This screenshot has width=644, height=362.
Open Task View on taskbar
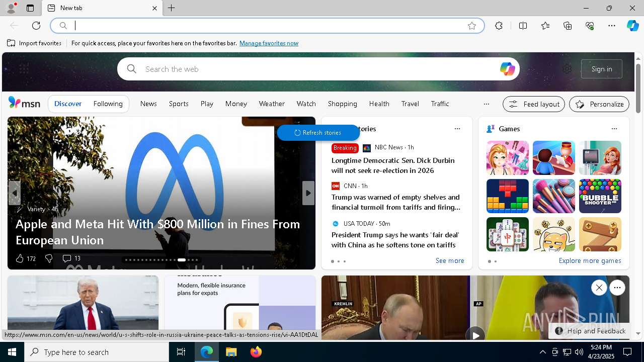[181, 352]
